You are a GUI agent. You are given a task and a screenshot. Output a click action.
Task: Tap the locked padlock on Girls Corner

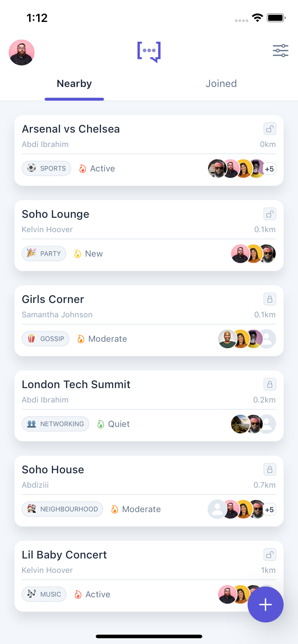270,299
